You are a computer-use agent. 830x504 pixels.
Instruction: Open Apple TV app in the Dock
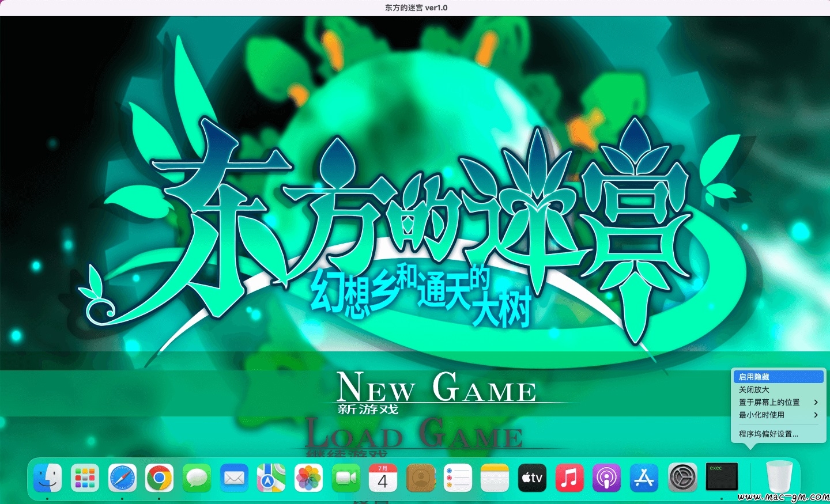(532, 478)
